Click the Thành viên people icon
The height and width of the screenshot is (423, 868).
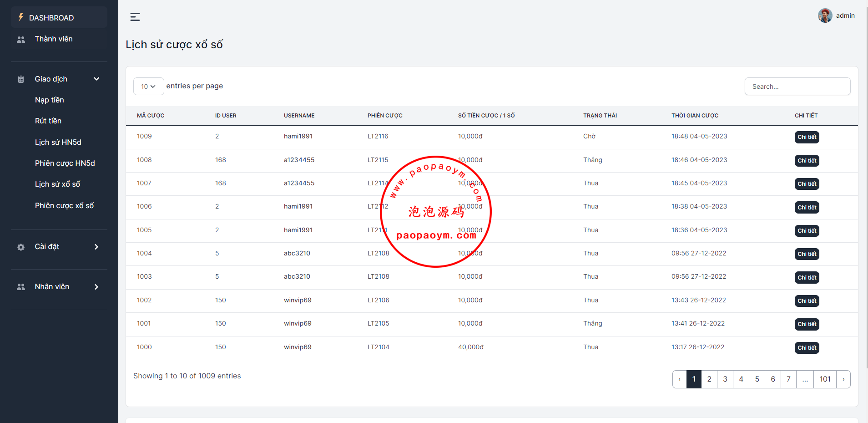coord(21,40)
